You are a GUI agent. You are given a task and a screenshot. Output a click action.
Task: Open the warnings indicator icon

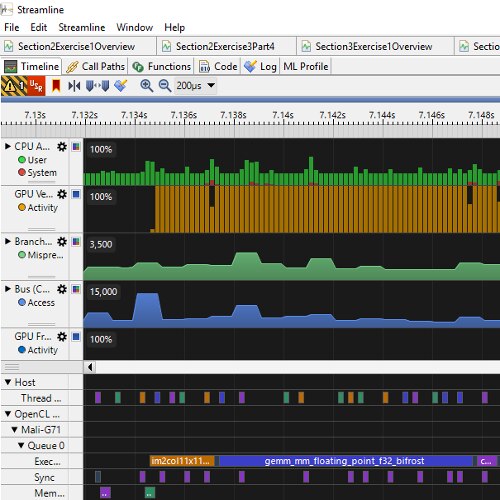pyautogui.click(x=14, y=86)
